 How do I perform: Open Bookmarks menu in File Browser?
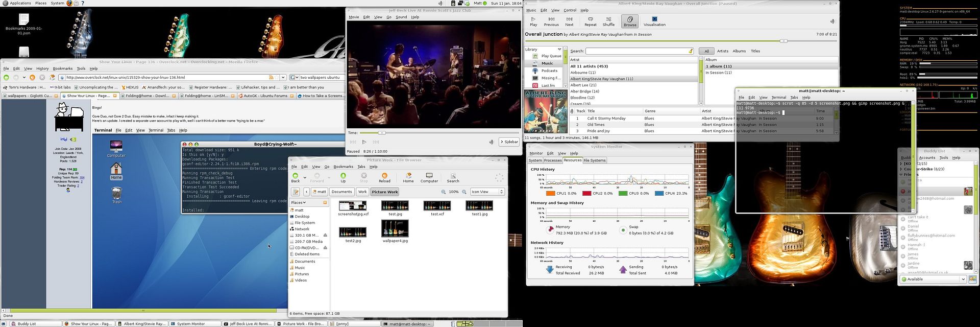click(343, 167)
